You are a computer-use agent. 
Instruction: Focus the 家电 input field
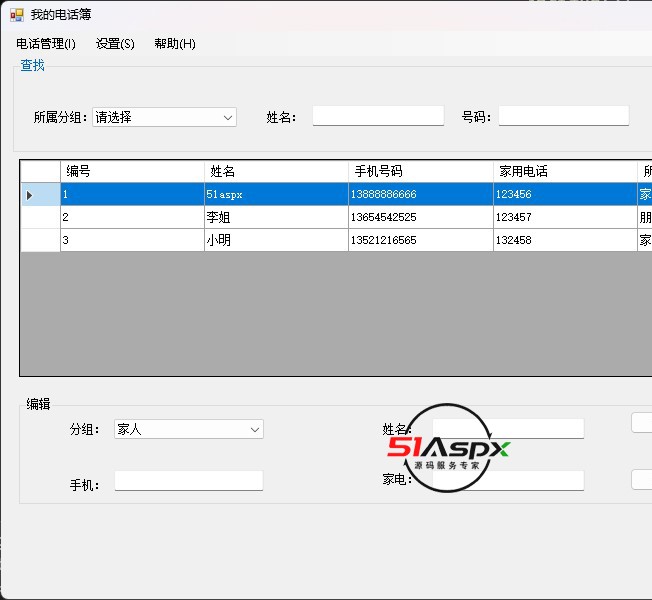[x=508, y=481]
